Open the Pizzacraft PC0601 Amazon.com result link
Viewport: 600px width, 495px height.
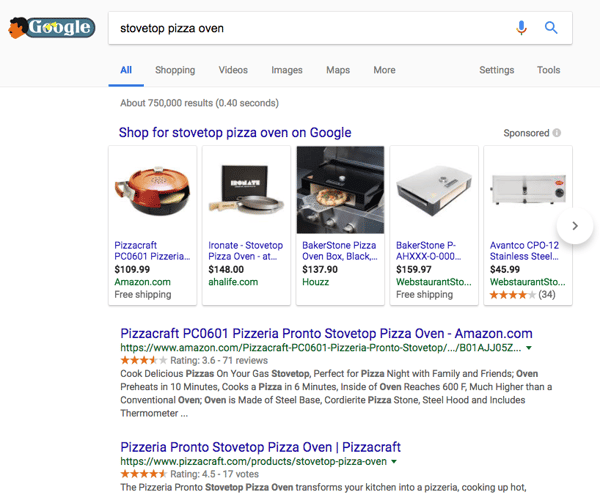(x=326, y=333)
